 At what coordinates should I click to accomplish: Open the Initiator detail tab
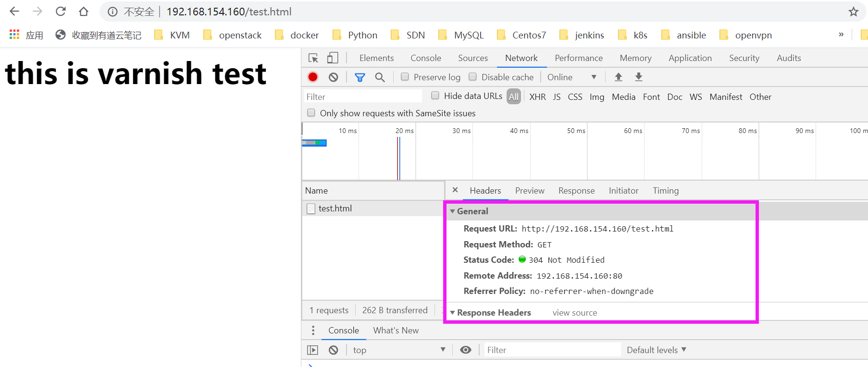(623, 191)
